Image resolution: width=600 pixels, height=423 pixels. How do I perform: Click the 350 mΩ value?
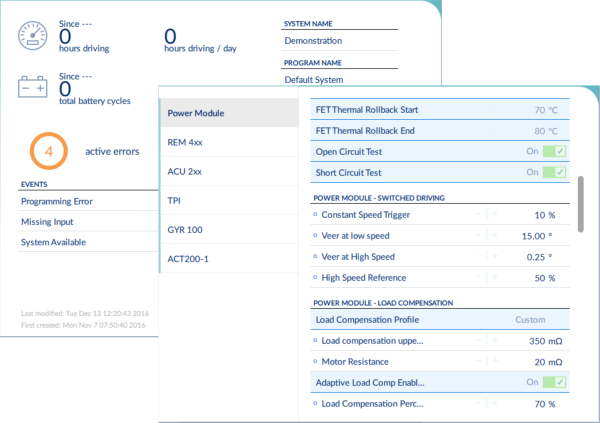coord(546,341)
